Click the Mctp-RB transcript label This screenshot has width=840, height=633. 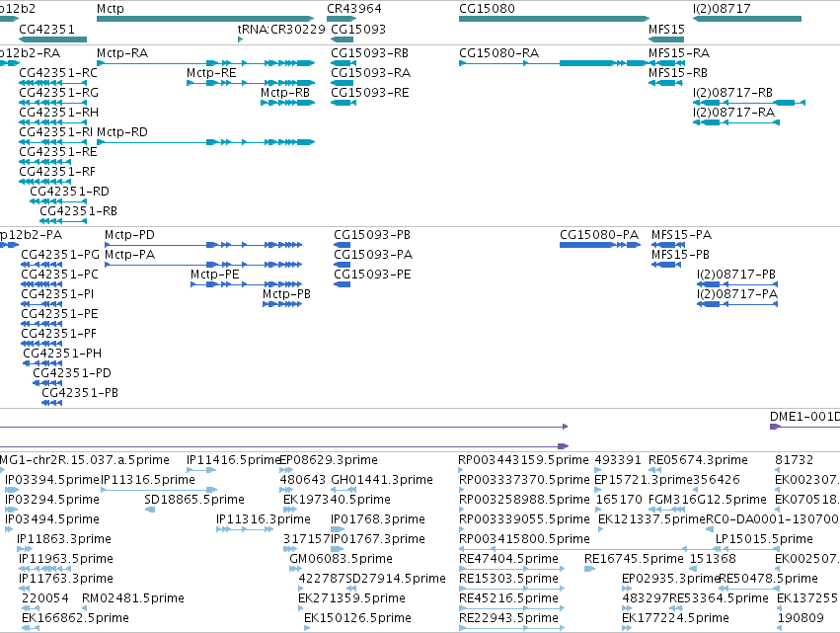point(285,93)
